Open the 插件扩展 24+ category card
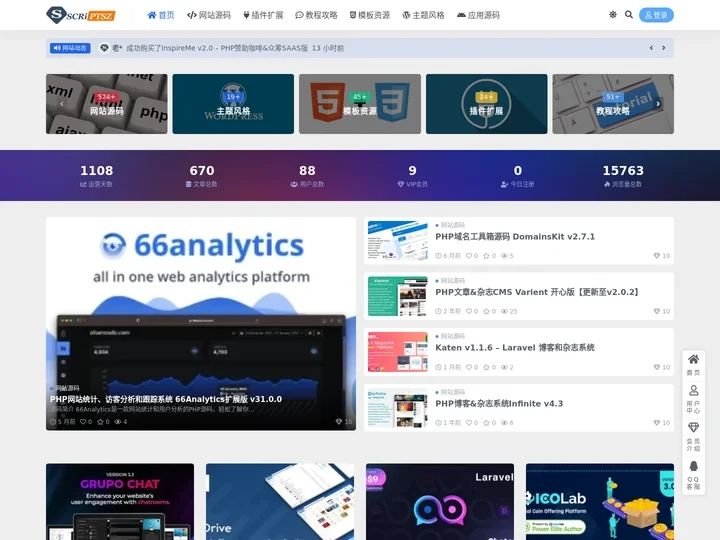This screenshot has height=540, width=720. (x=486, y=104)
